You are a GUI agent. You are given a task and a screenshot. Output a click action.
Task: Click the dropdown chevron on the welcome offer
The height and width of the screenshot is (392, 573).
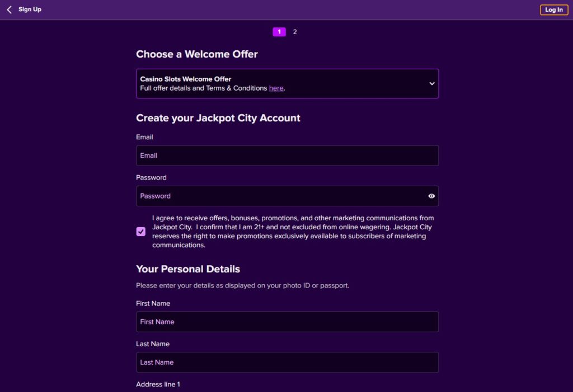(431, 83)
